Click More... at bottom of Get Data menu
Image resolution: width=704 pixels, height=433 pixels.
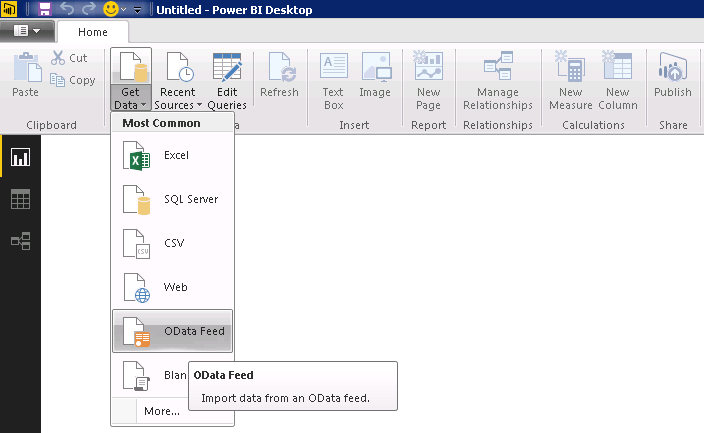pyautogui.click(x=162, y=411)
